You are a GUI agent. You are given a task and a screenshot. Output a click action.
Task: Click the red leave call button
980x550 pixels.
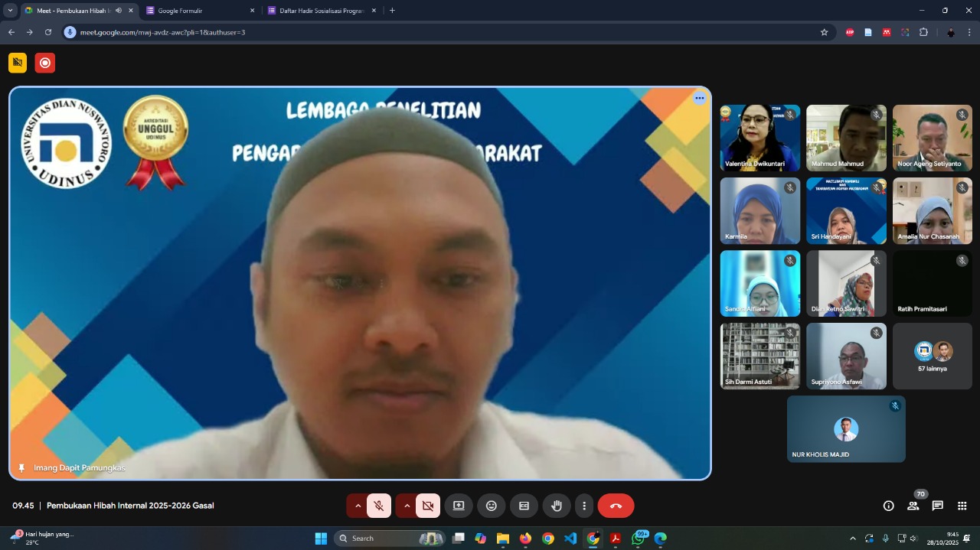pos(616,506)
